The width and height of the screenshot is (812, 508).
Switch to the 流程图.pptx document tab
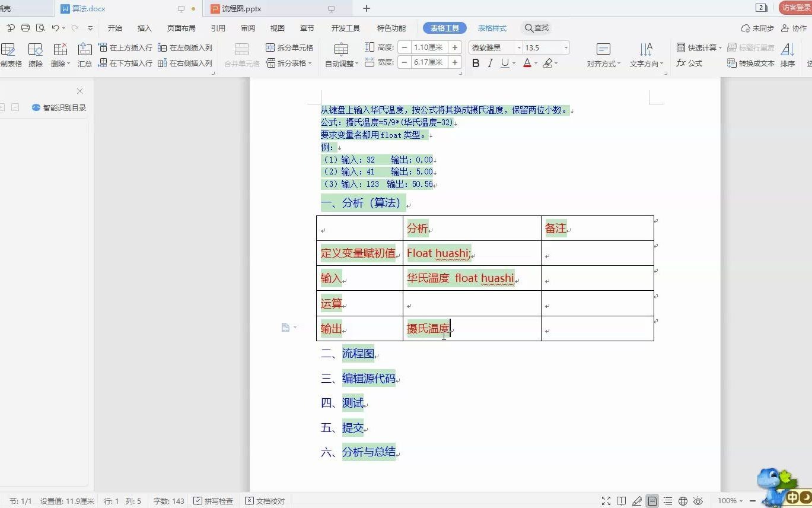pos(241,9)
